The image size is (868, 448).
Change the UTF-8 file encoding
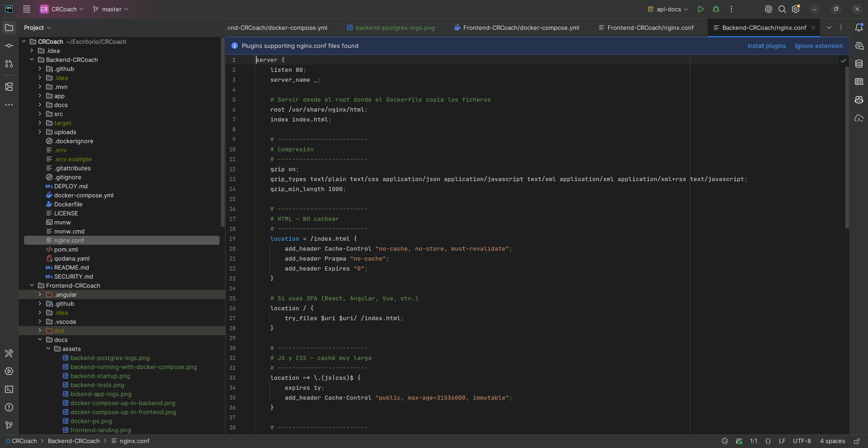click(x=802, y=441)
